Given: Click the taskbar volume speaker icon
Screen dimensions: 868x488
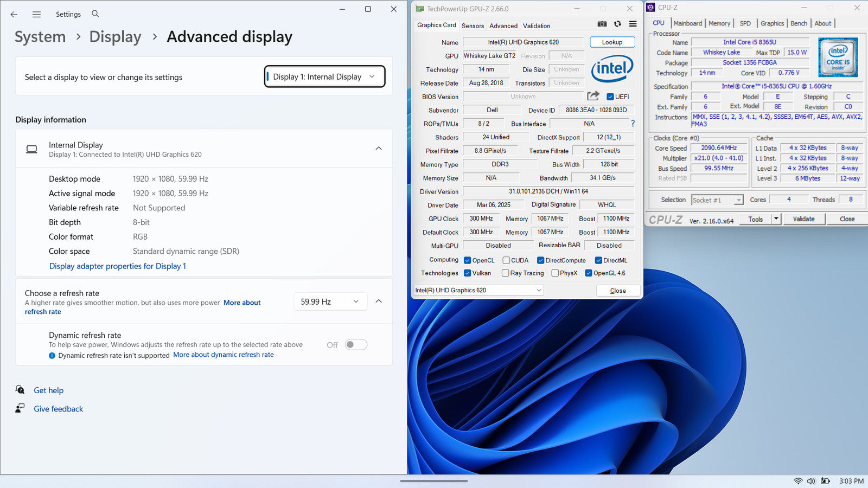Looking at the screenshot, I should click(x=811, y=481).
